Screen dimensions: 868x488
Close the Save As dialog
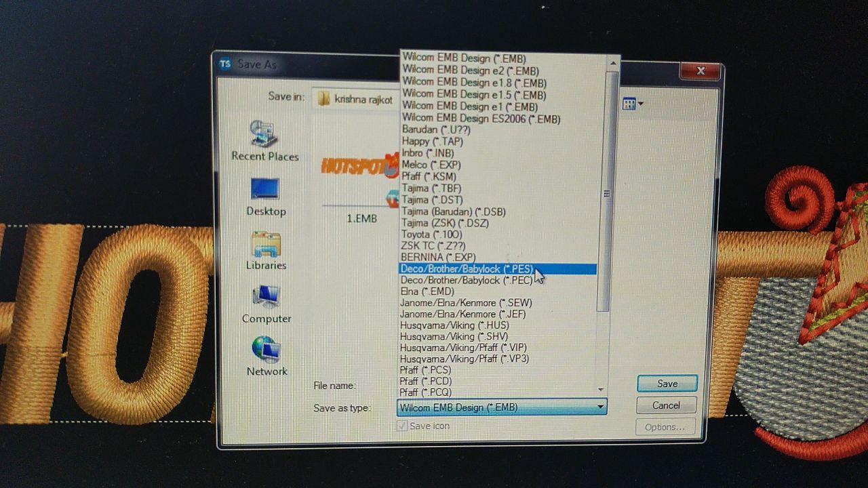(x=701, y=70)
